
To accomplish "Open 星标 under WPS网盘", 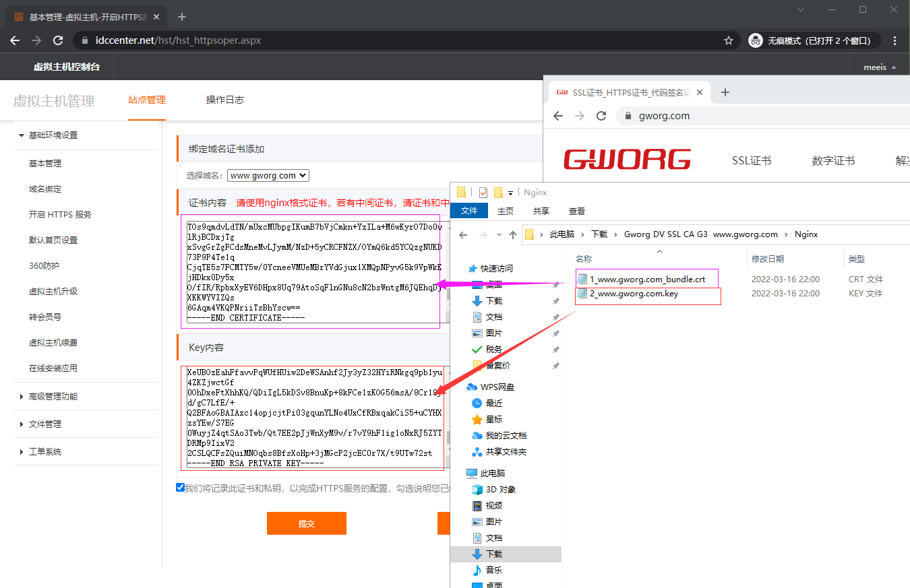I will coord(493,419).
